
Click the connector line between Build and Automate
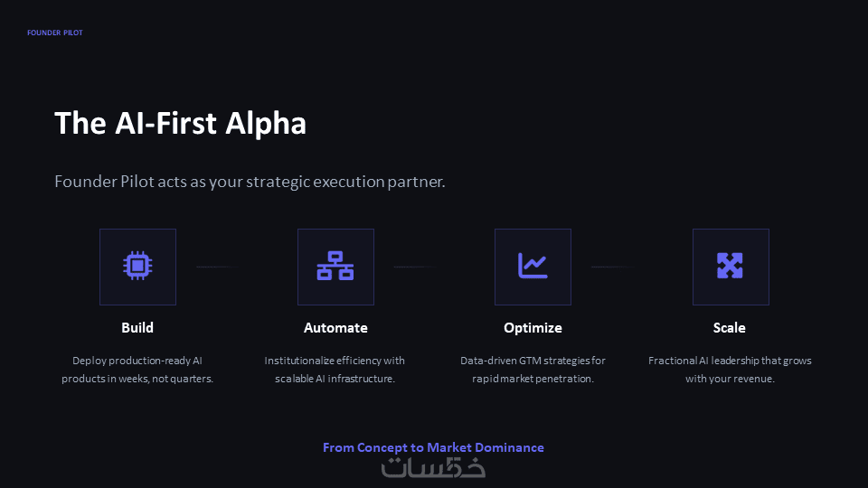click(x=217, y=267)
